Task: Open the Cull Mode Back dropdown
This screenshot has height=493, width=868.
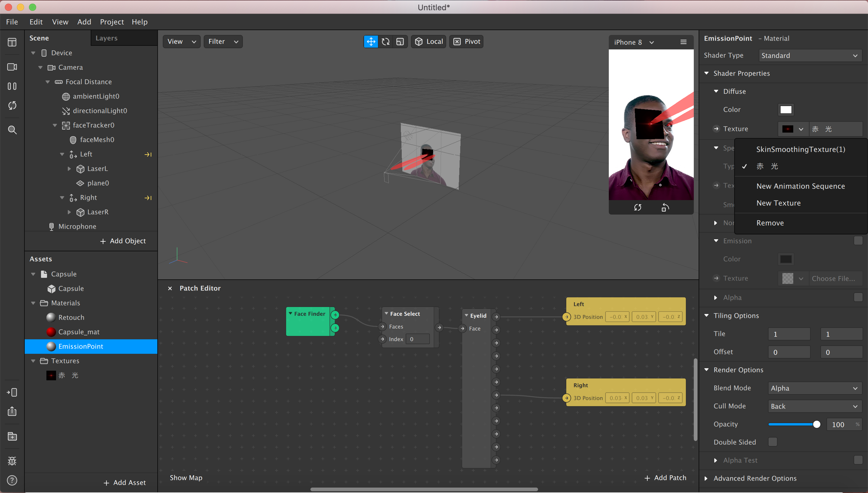Action: point(815,406)
